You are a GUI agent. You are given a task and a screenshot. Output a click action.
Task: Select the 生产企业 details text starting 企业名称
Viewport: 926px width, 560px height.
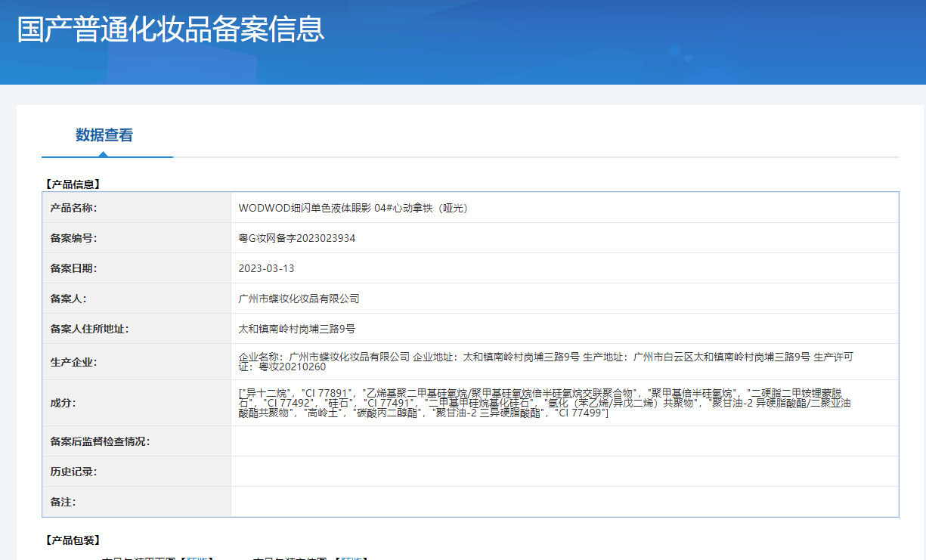pos(546,362)
